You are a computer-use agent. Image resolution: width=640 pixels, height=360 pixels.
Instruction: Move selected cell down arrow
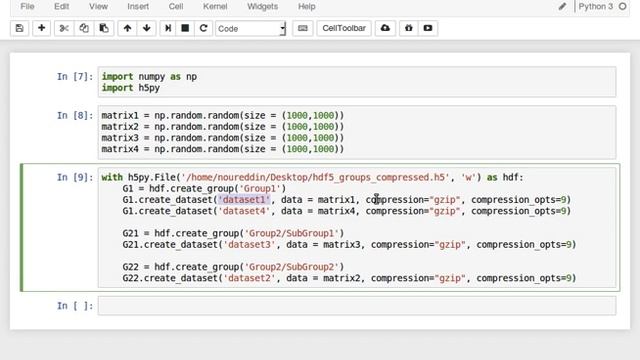(147, 28)
